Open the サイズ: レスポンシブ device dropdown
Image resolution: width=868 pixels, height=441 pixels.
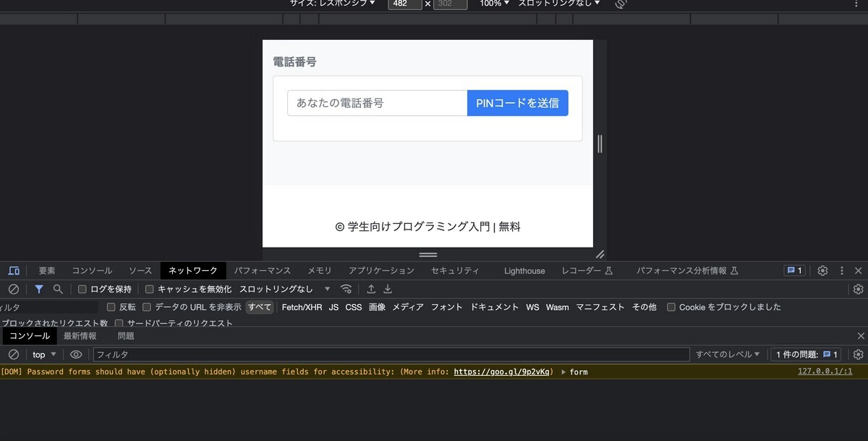(x=333, y=4)
